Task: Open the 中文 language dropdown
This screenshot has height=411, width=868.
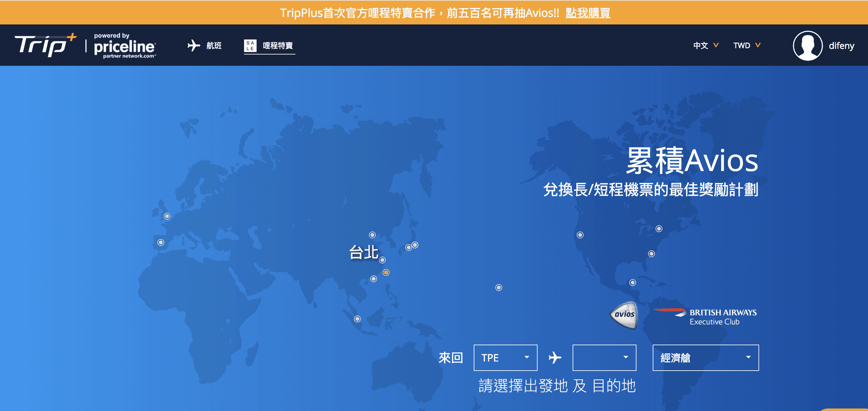Action: point(706,45)
